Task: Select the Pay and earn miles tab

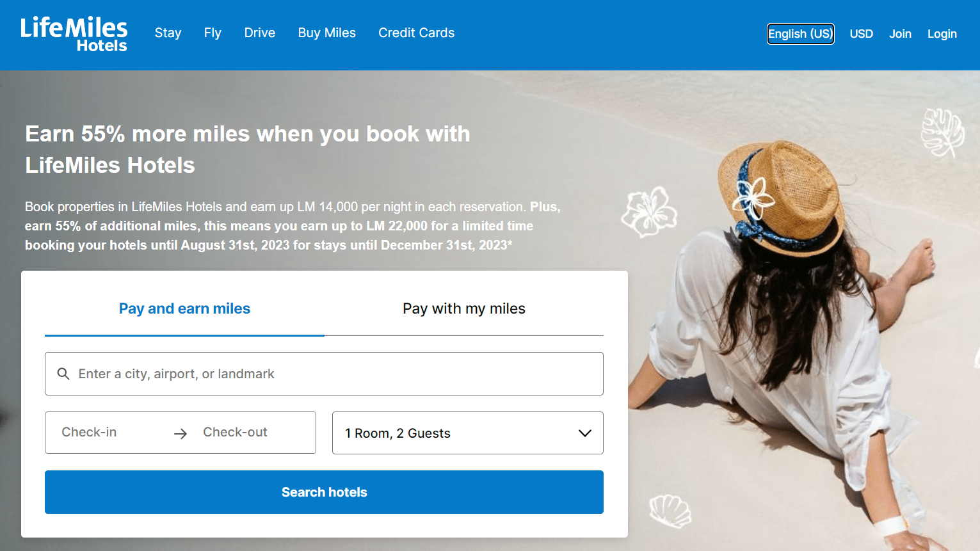Action: tap(184, 309)
